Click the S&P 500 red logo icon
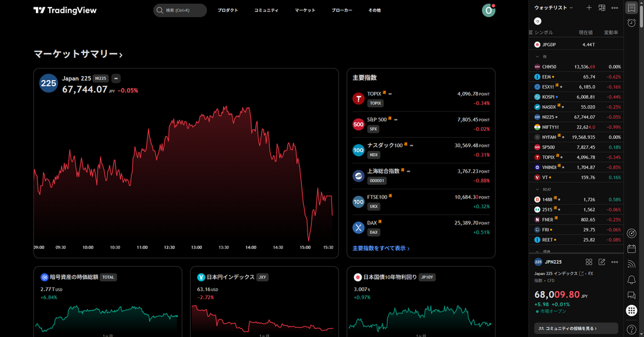644x337 pixels. 358,124
